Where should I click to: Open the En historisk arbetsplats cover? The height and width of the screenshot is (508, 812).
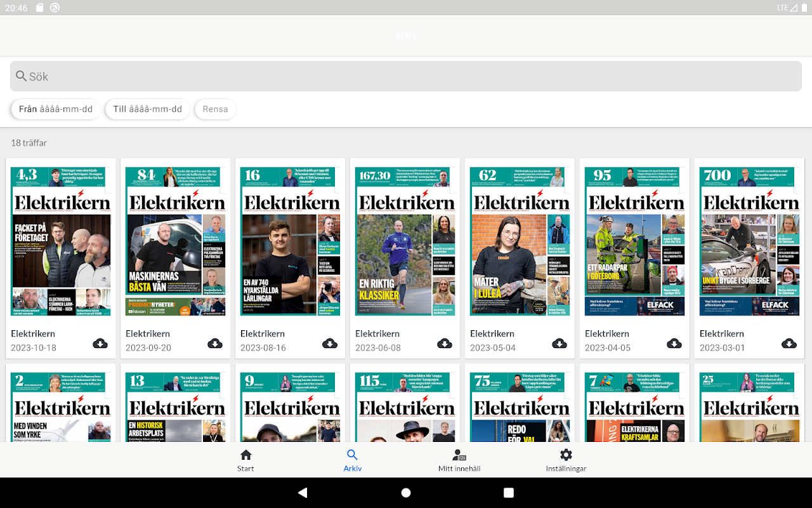click(x=176, y=407)
